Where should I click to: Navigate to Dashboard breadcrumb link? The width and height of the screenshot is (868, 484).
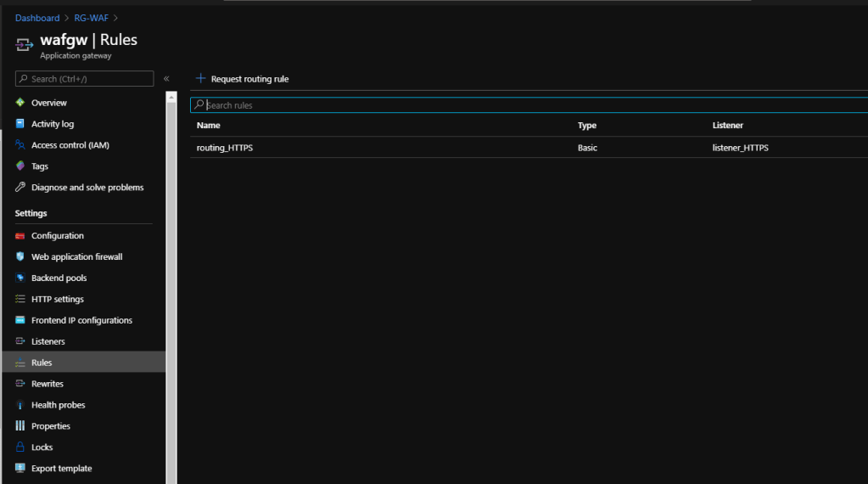click(x=37, y=18)
